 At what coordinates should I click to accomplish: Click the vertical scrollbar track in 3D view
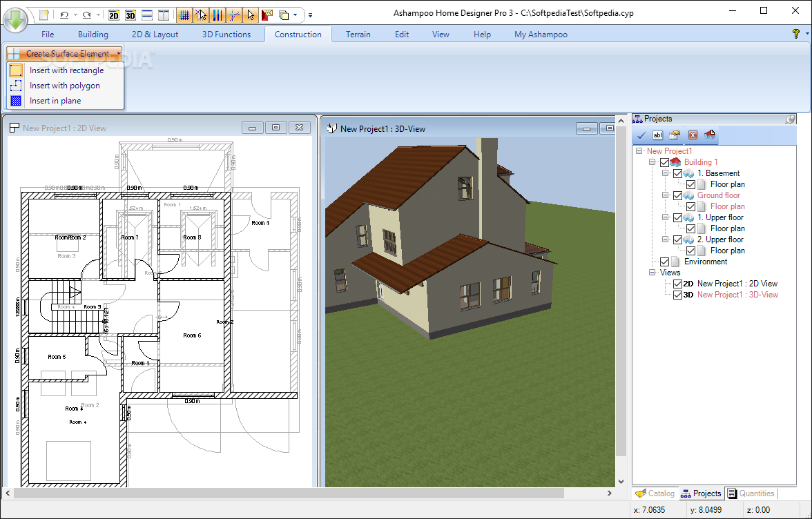(x=621, y=465)
